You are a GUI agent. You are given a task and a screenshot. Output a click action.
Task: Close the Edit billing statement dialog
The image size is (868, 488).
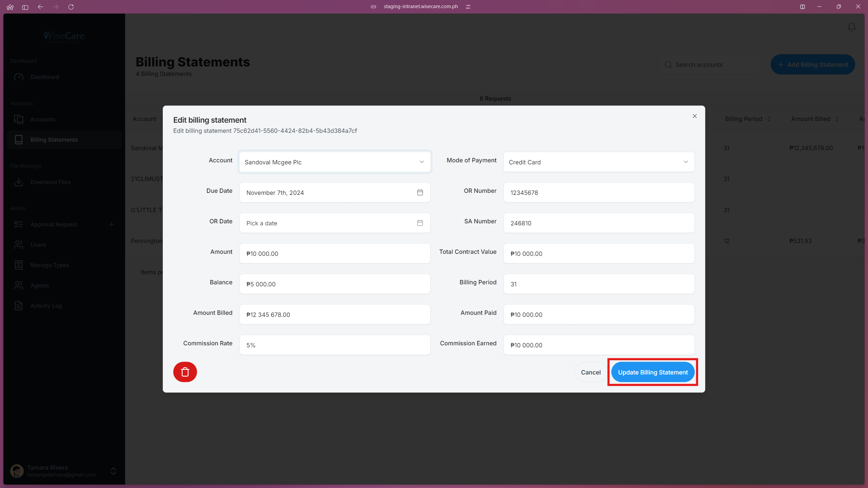point(694,116)
